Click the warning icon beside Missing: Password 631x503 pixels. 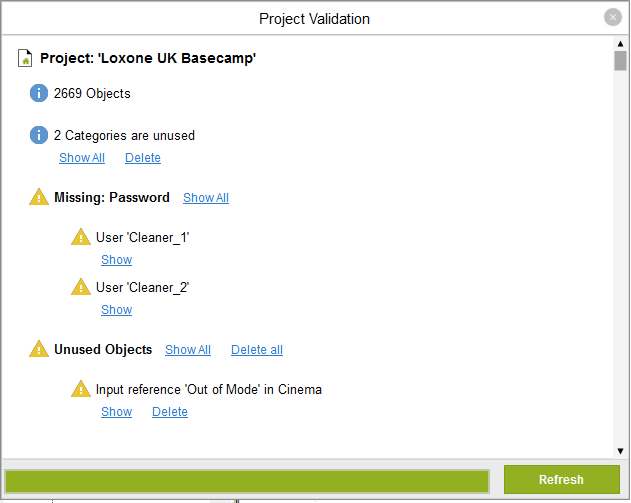39,197
